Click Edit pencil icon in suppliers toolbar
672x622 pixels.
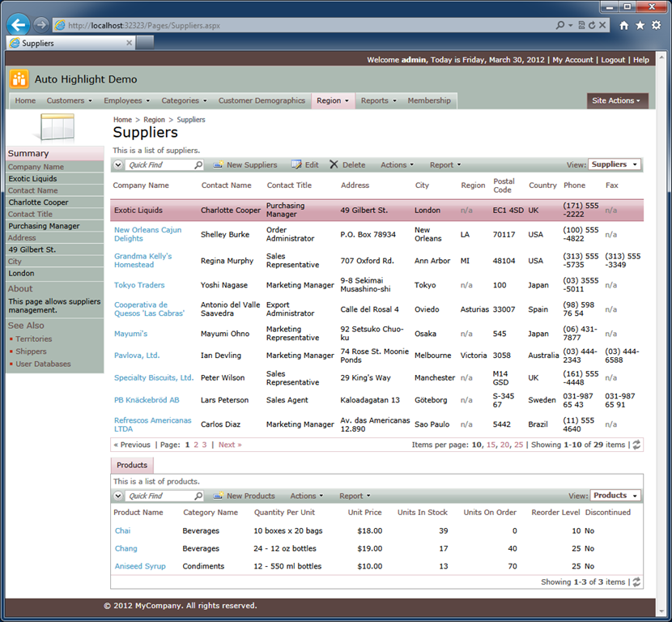click(296, 164)
